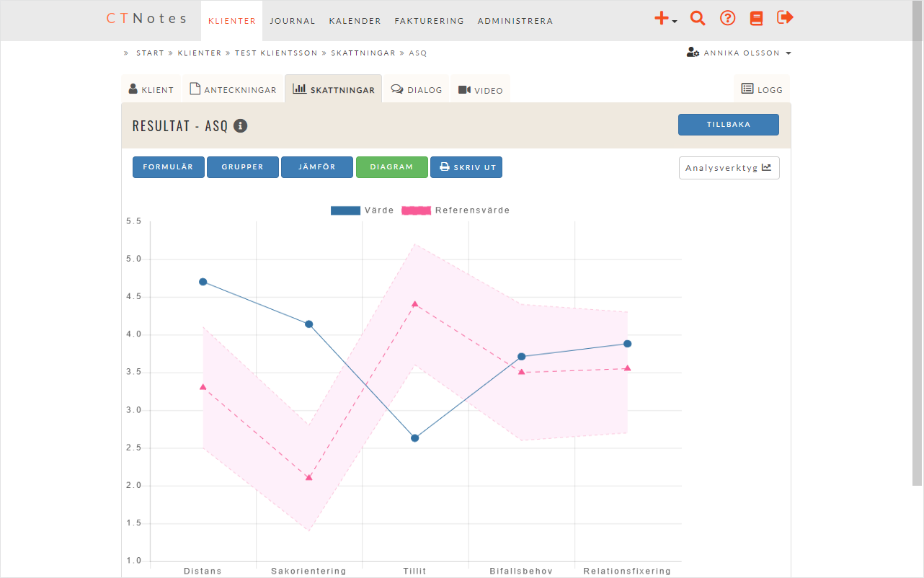Open the KLIENTER menu
This screenshot has height=578, width=924.
tap(231, 21)
